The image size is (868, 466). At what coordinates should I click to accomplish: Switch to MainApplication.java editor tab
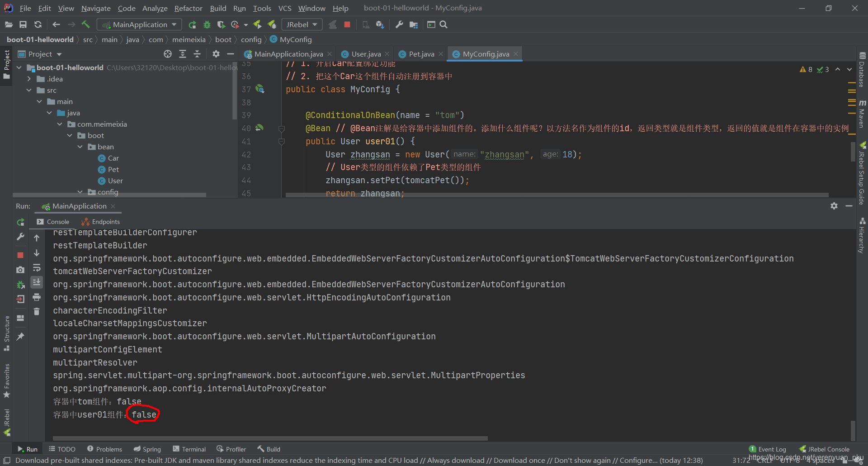(288, 54)
